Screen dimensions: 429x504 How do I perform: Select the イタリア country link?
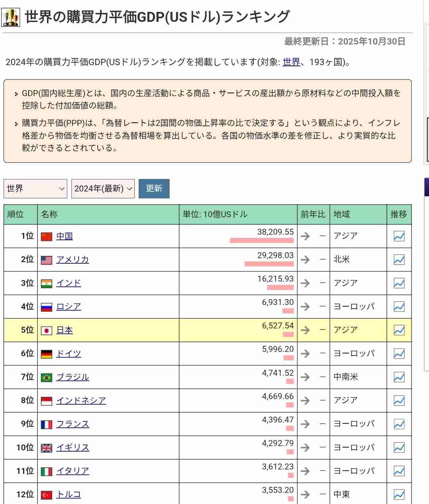pyautogui.click(x=73, y=471)
